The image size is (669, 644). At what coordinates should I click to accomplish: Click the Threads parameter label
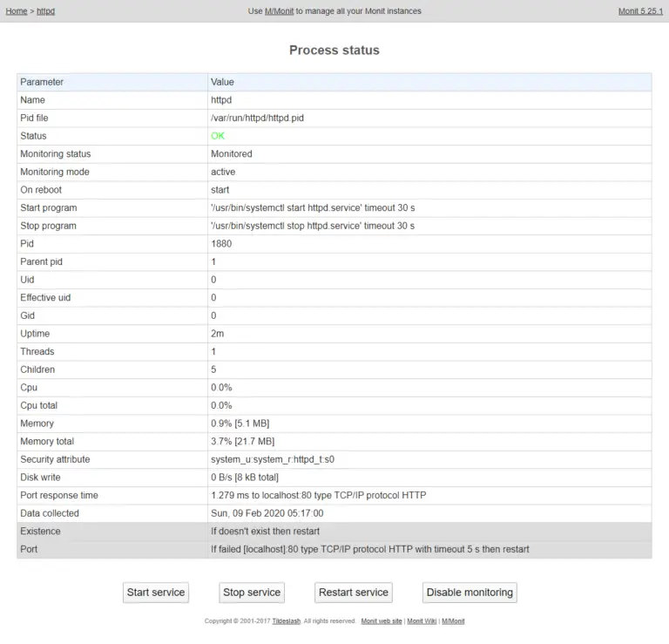(37, 351)
